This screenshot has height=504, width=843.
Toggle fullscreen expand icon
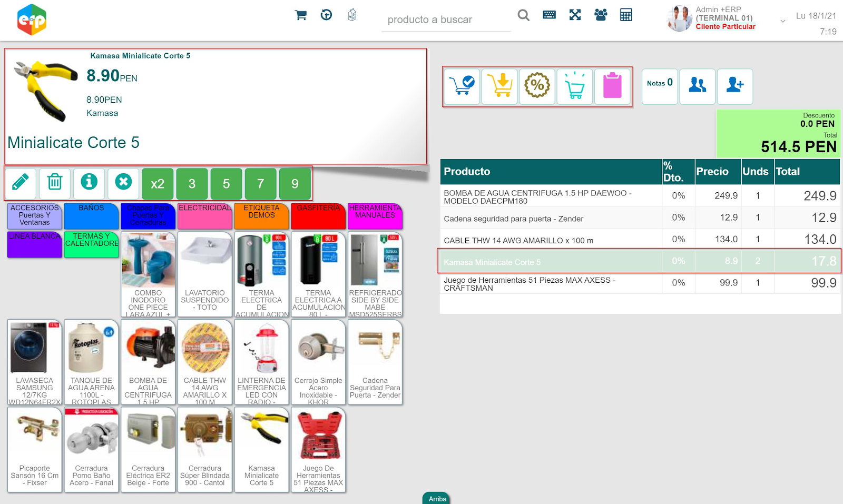[575, 15]
